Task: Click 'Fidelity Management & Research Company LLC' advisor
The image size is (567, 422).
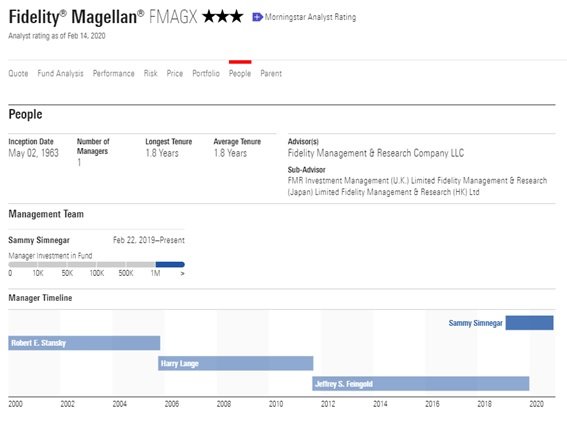Action: point(376,153)
